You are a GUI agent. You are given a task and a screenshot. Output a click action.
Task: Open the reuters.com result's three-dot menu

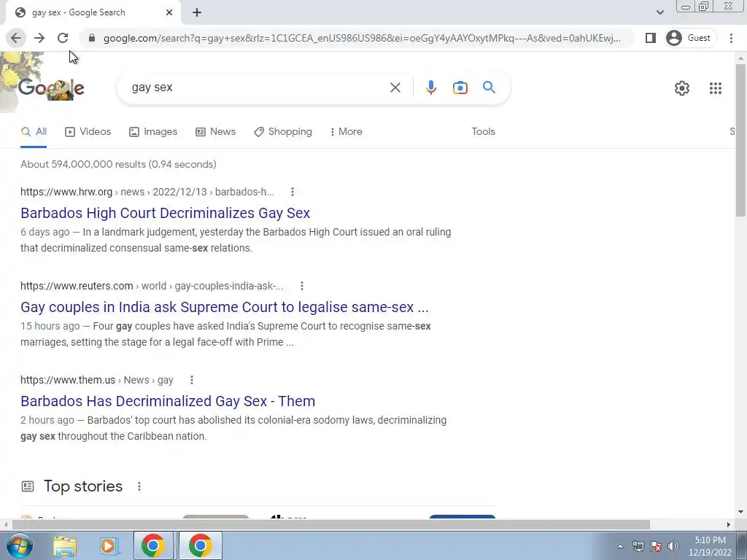point(301,286)
